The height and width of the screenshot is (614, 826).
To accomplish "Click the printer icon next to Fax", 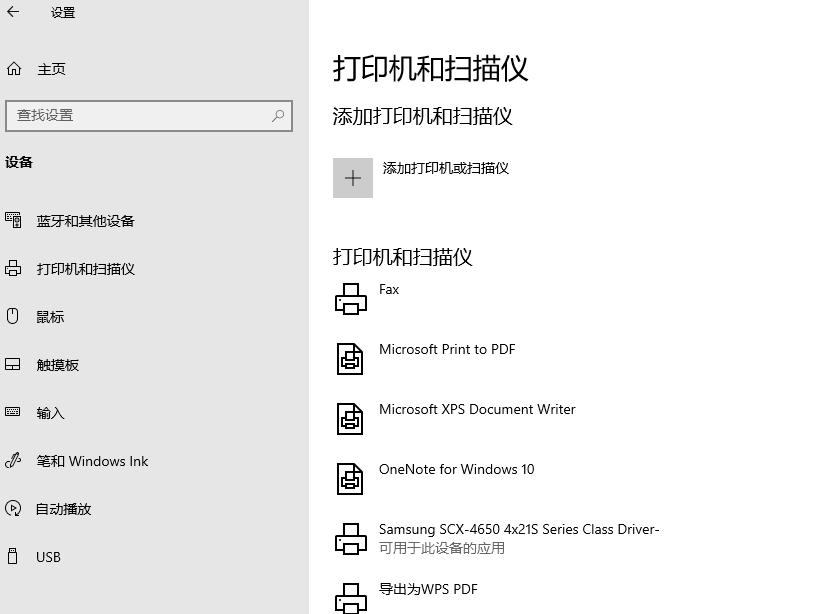I will point(350,297).
